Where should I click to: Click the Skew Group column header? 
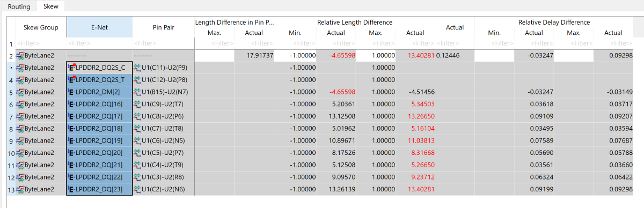point(41,27)
